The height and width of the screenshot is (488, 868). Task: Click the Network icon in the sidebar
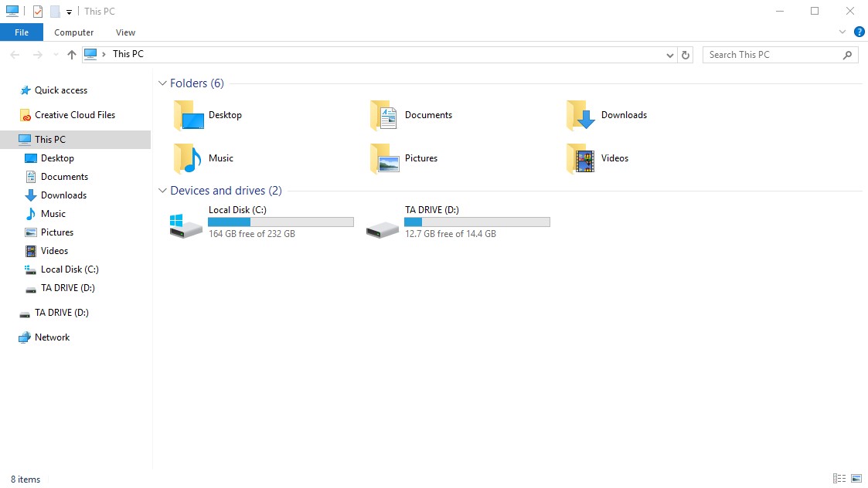[25, 337]
